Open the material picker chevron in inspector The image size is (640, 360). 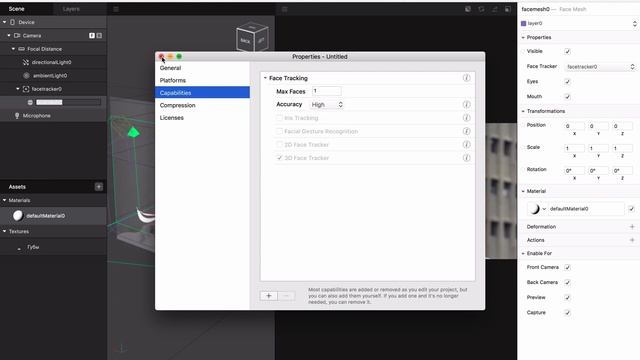click(544, 209)
